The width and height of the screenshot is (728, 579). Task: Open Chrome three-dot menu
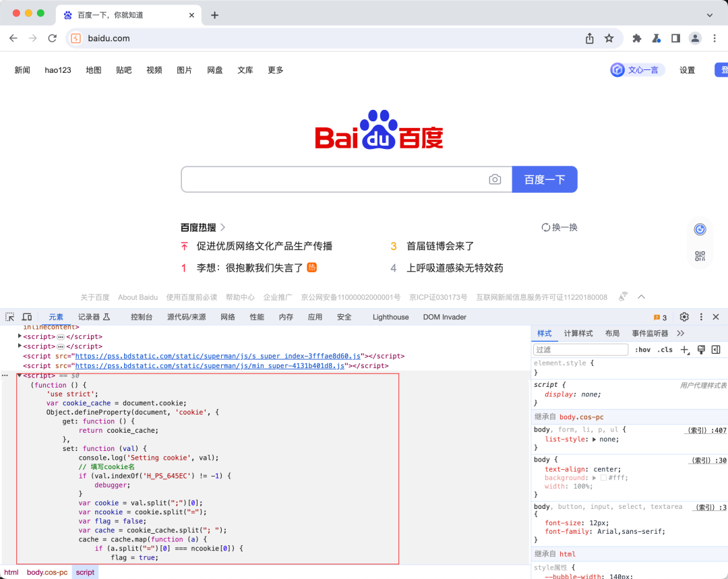click(x=715, y=38)
